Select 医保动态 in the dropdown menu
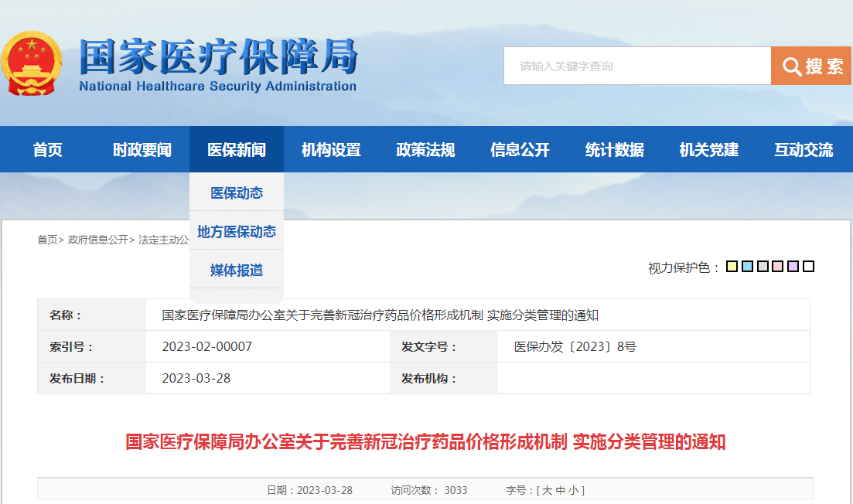This screenshot has width=853, height=504. pos(237,193)
